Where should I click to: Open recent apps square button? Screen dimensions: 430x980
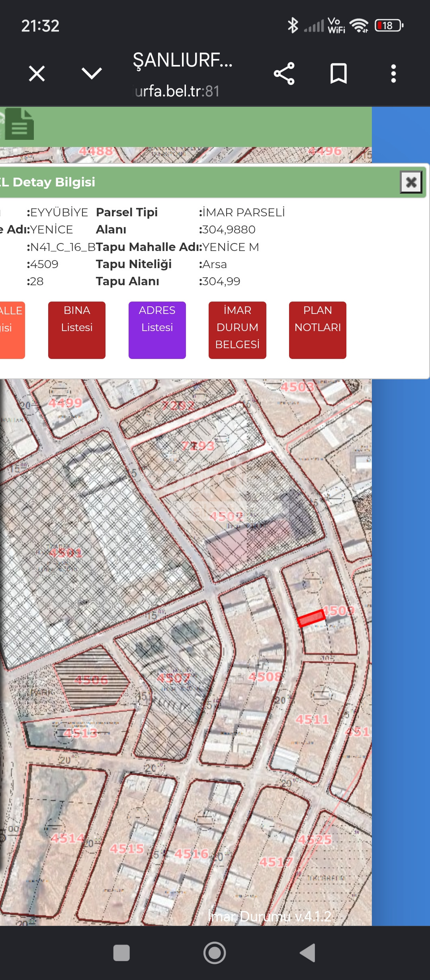coord(121,953)
